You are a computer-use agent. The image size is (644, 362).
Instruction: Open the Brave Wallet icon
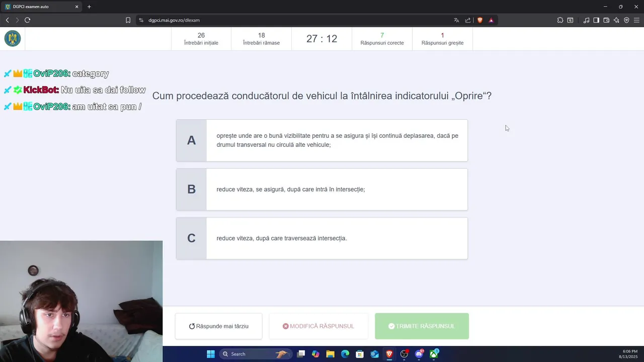point(606,20)
